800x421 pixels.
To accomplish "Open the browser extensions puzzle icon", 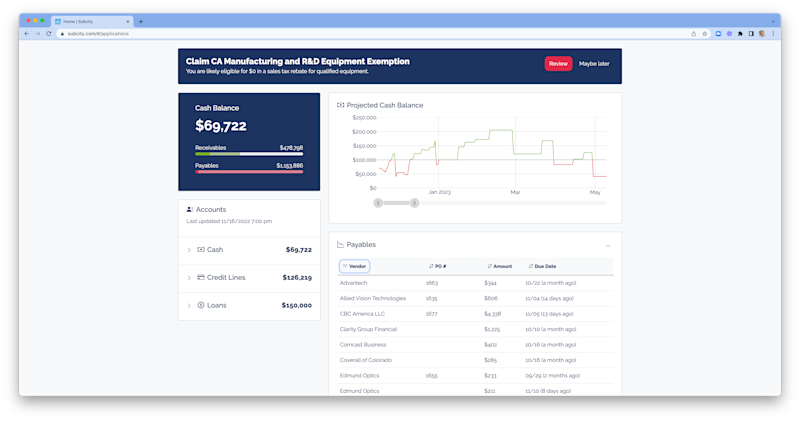I will pos(740,34).
